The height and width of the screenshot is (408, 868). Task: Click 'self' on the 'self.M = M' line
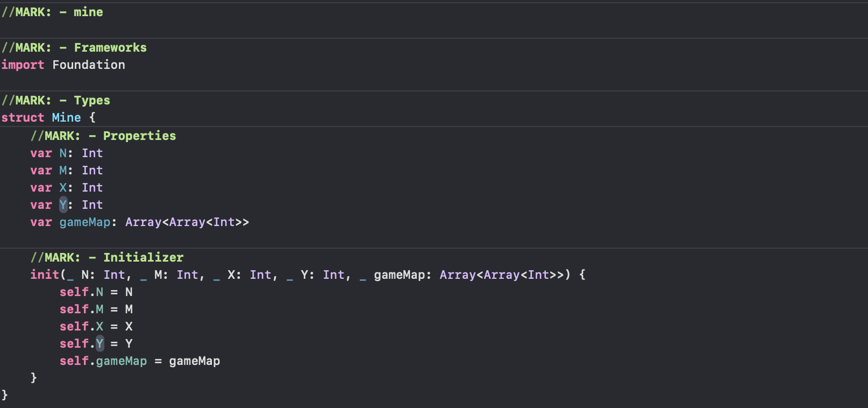pyautogui.click(x=74, y=309)
